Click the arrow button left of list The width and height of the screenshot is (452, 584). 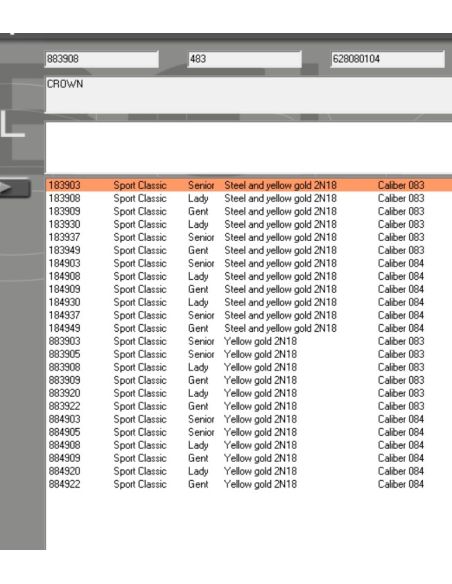(x=14, y=188)
